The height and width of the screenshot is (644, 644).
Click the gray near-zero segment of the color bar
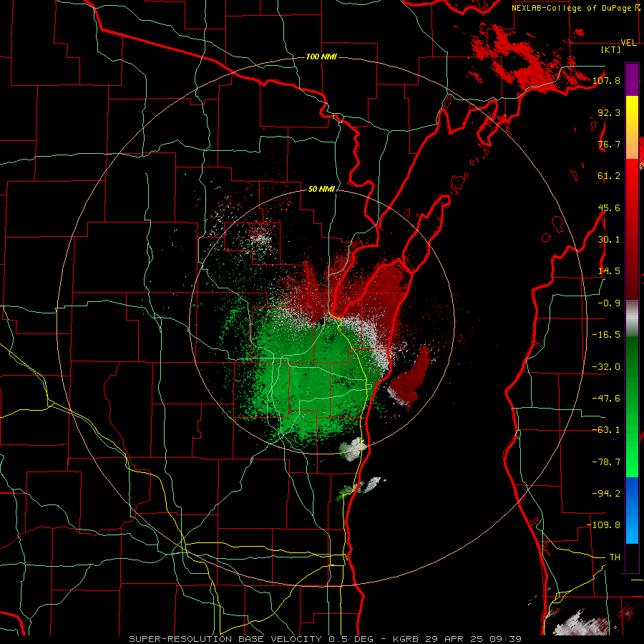point(632,317)
